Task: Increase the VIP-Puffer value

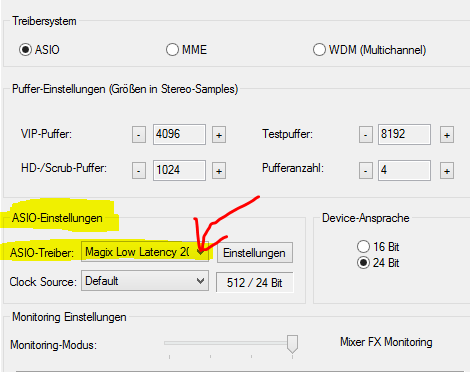Action: pos(219,135)
